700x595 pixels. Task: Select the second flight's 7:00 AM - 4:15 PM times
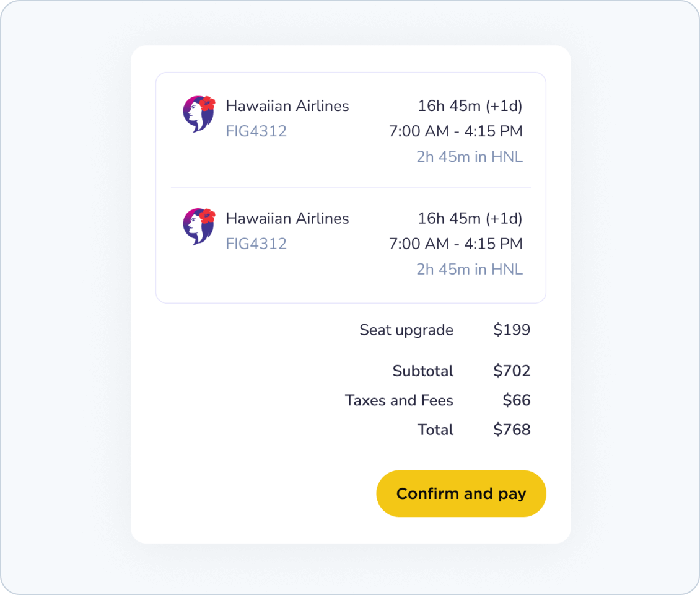pyautogui.click(x=455, y=244)
